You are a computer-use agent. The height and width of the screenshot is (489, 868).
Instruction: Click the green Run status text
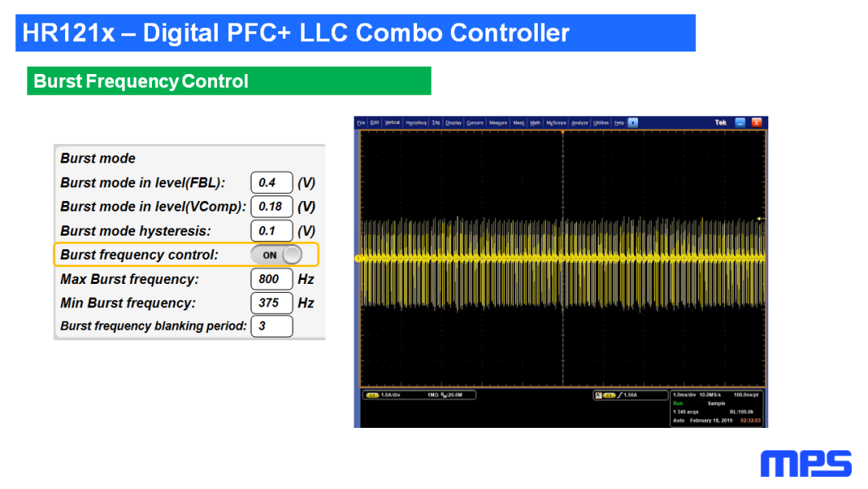(678, 404)
